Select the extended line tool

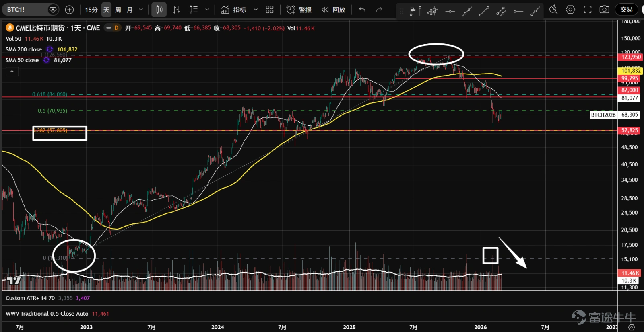[x=467, y=11]
